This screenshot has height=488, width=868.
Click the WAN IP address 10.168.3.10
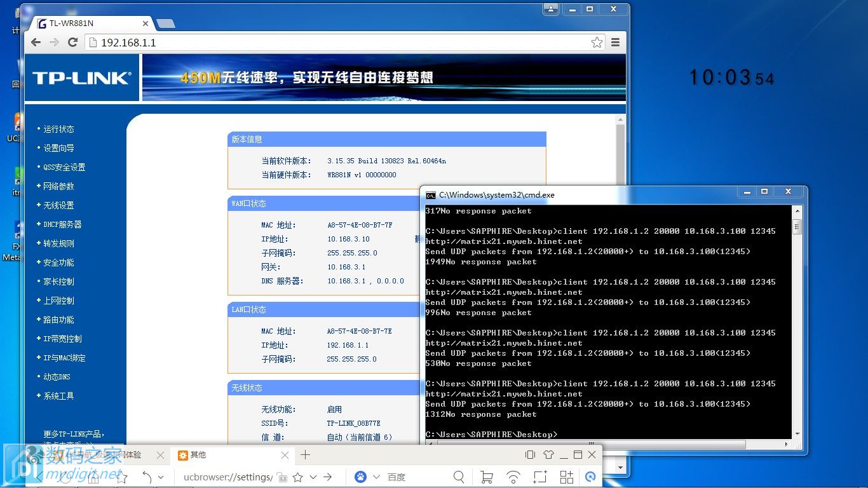(x=348, y=239)
